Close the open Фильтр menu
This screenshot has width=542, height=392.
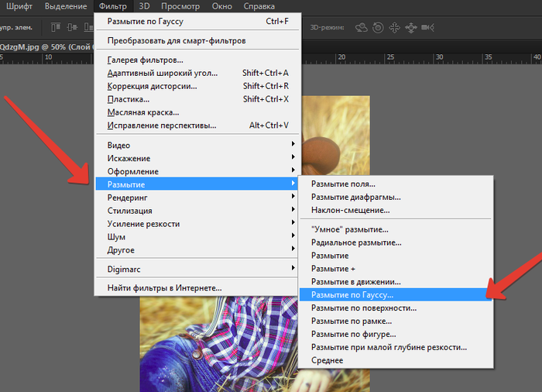113,6
